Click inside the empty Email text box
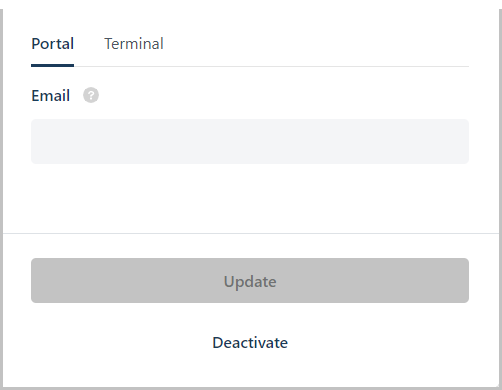The image size is (502, 390). click(x=250, y=141)
